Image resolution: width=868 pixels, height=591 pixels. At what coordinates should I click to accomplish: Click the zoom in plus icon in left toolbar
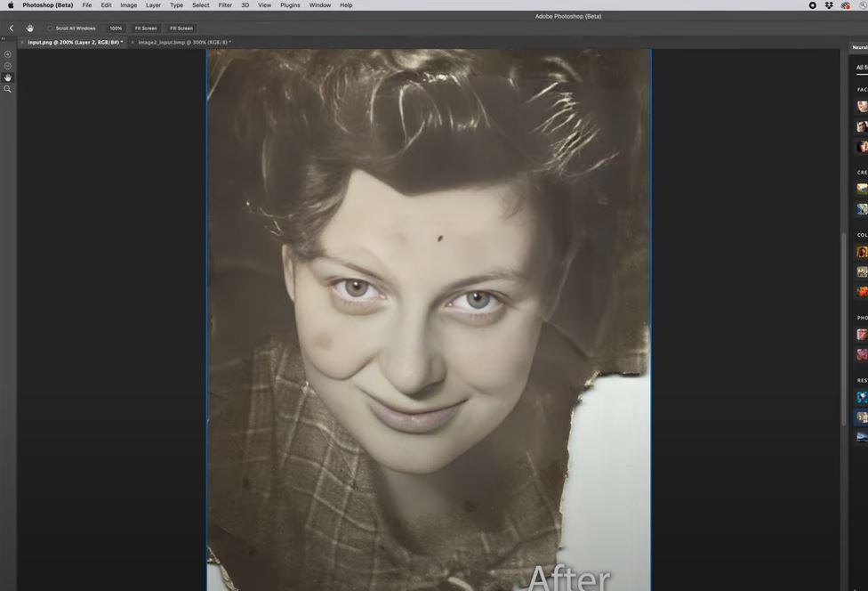pos(8,54)
